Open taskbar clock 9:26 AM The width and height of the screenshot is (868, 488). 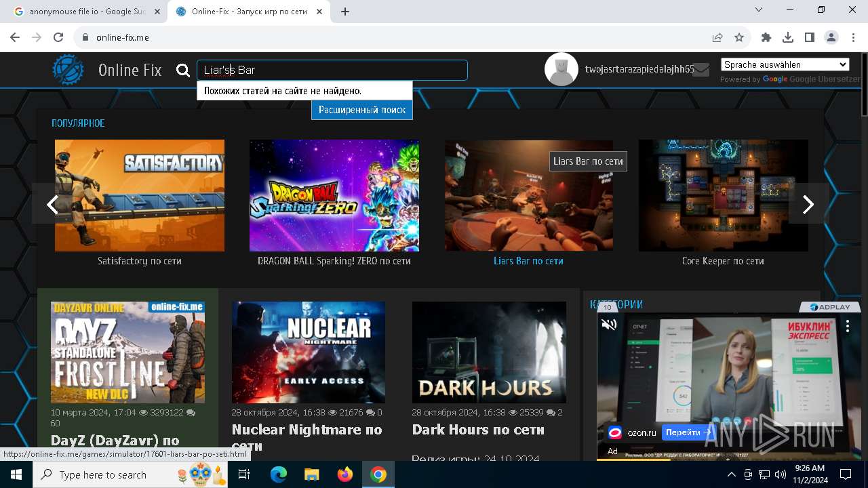[x=810, y=474]
